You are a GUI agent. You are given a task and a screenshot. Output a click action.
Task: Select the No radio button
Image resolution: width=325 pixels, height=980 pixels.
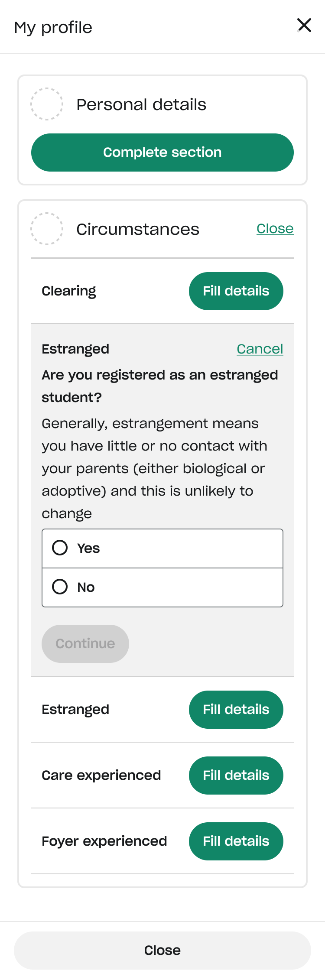click(x=60, y=587)
